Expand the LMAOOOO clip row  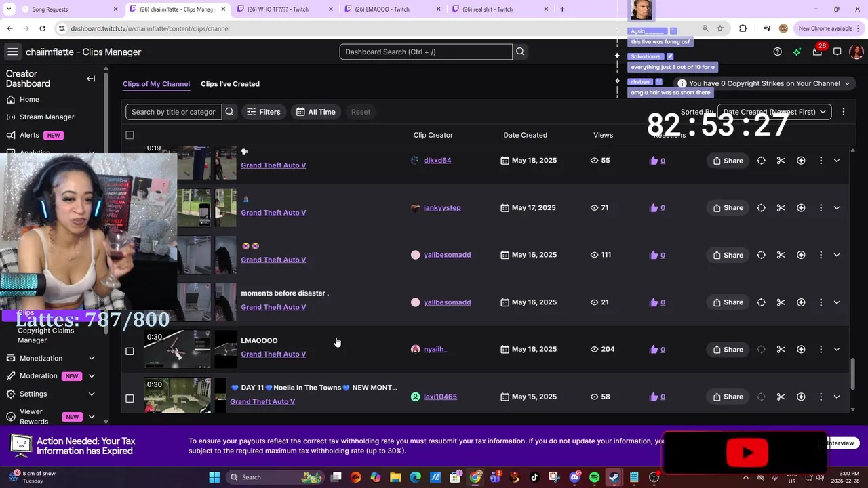click(x=836, y=349)
